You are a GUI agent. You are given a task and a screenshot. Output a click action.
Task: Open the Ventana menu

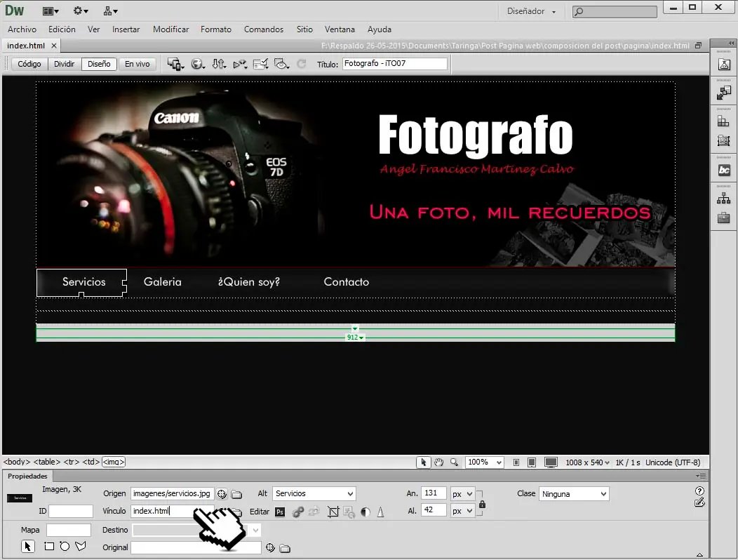[x=340, y=29]
